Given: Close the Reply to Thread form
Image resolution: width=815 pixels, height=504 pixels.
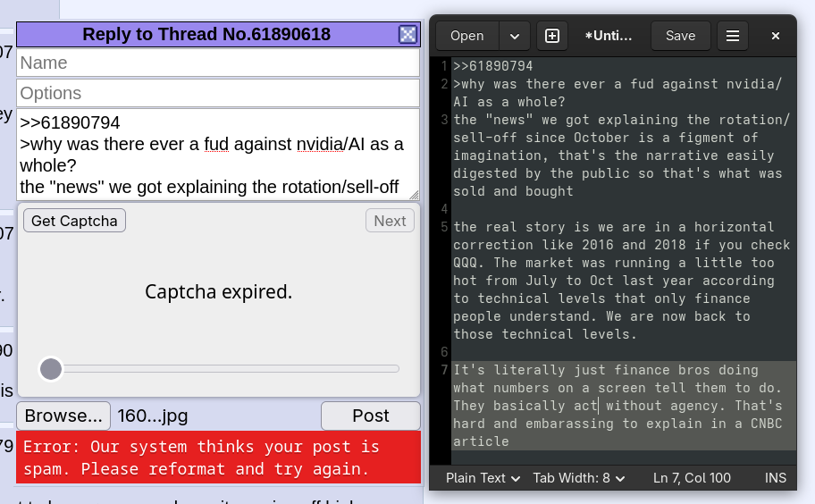Looking at the screenshot, I should point(407,34).
